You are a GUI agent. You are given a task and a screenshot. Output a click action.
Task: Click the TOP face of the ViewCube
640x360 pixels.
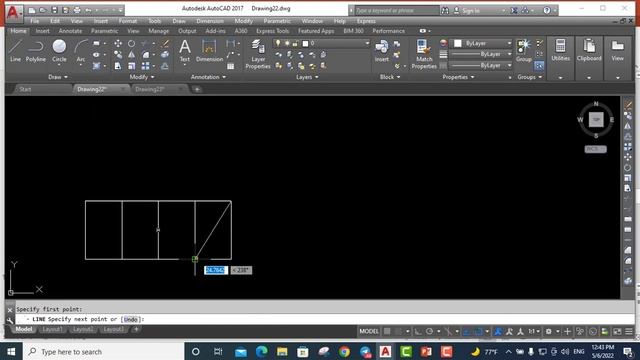596,120
